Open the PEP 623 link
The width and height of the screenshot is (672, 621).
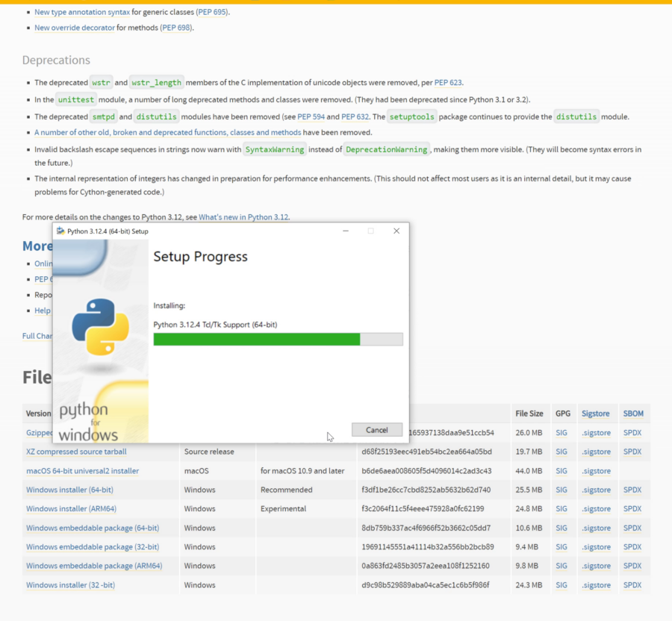coord(448,82)
